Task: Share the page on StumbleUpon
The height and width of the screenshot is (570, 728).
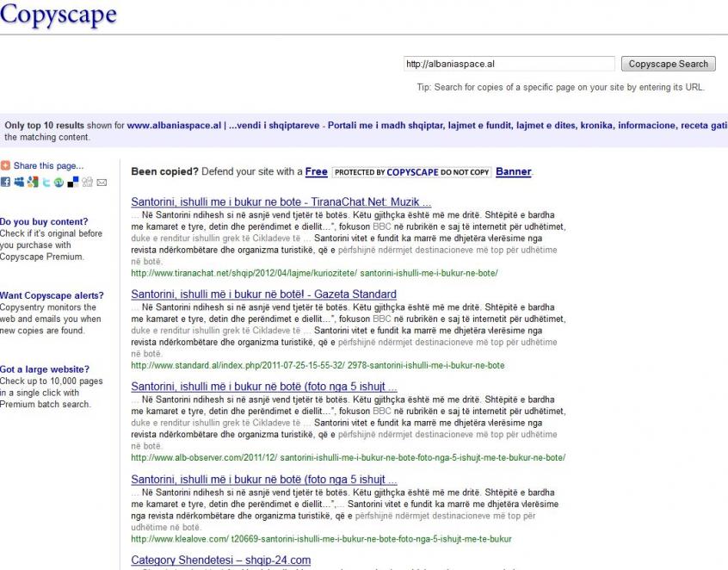Action: pyautogui.click(x=59, y=182)
